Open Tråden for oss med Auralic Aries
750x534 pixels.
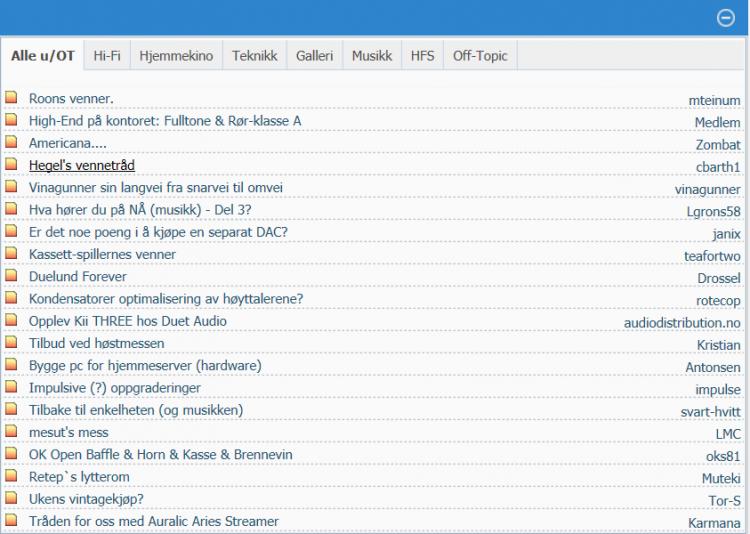(154, 521)
